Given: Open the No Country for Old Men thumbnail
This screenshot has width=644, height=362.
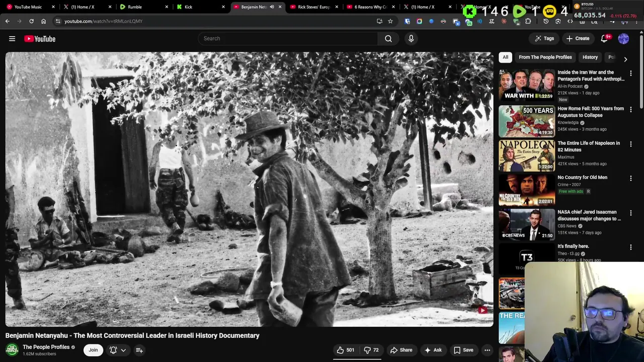Looking at the screenshot, I should 527,190.
